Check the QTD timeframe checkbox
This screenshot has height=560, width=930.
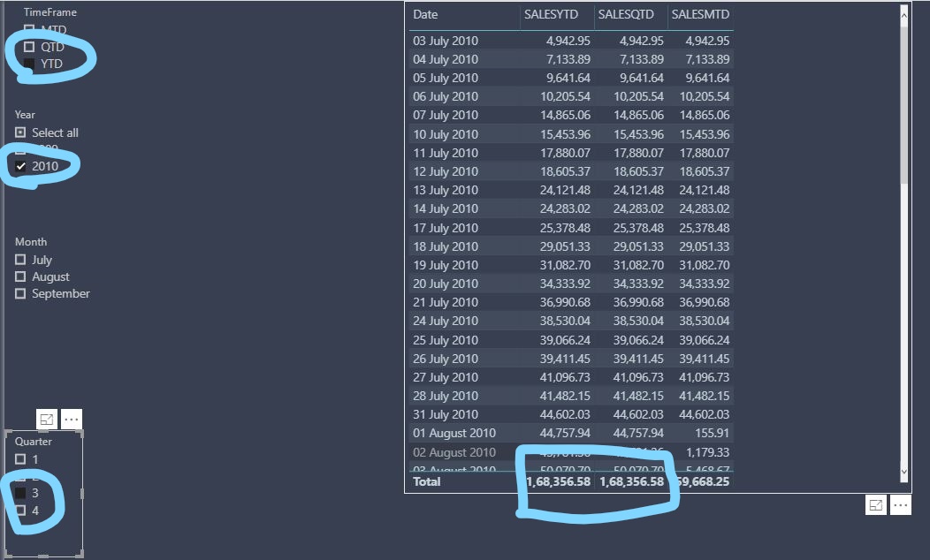(28, 47)
